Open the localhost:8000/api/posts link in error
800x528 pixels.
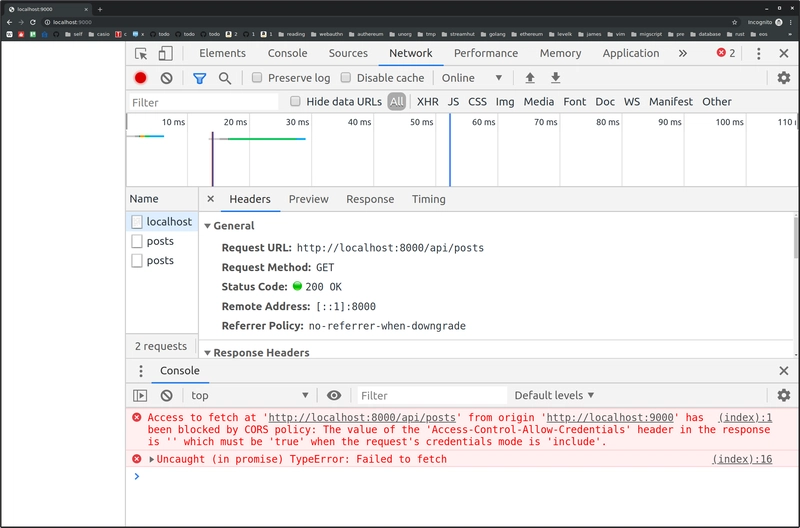(x=362, y=418)
